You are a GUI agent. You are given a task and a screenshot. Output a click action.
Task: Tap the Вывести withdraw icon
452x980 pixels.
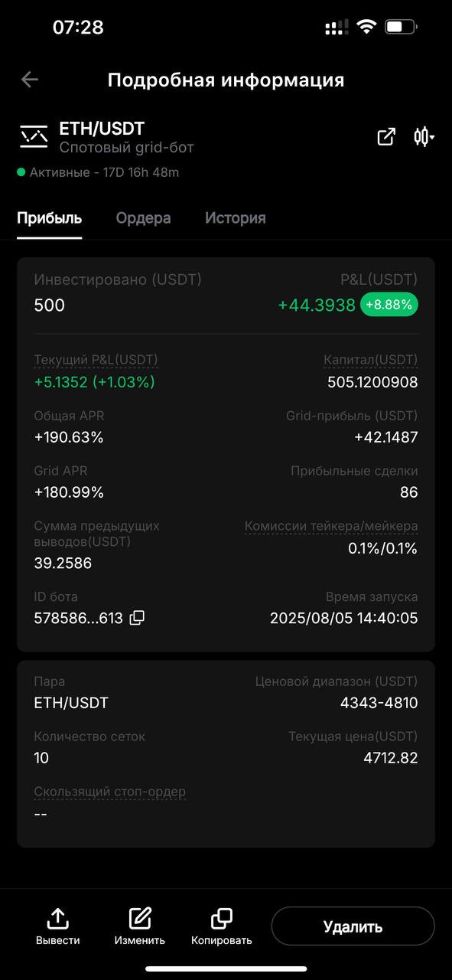tap(57, 918)
